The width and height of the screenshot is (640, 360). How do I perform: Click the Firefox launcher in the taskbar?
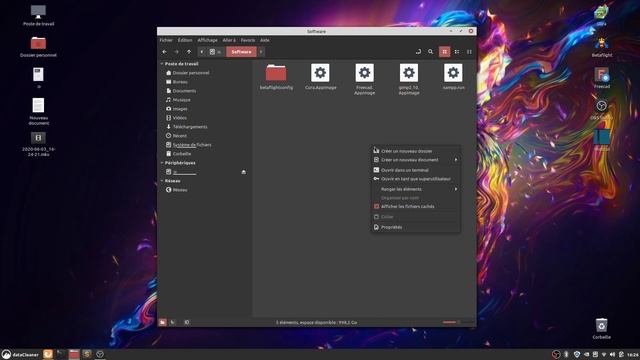click(48, 354)
